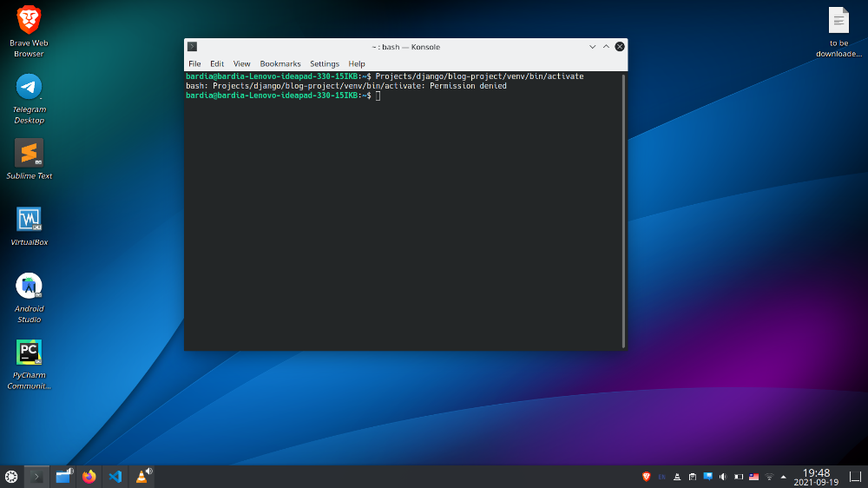Open the Bookmarks menu in Konsole
Image resolution: width=868 pixels, height=488 pixels.
279,63
